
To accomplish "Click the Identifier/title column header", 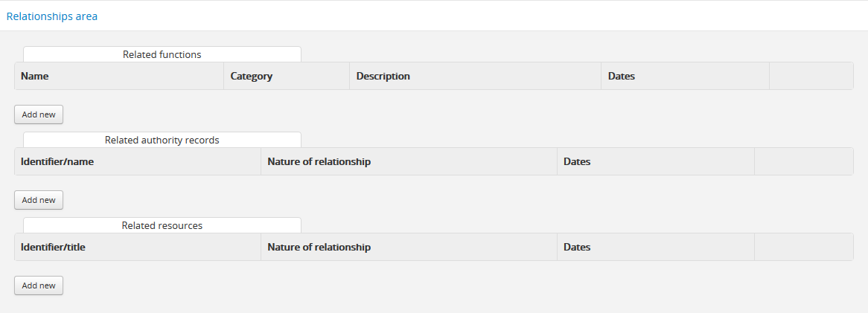I will click(x=54, y=247).
